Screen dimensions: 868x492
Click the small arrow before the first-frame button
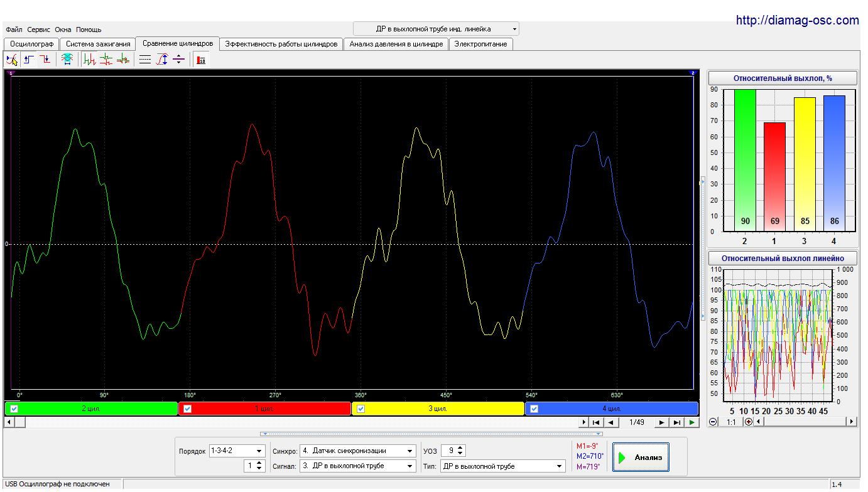point(584,422)
